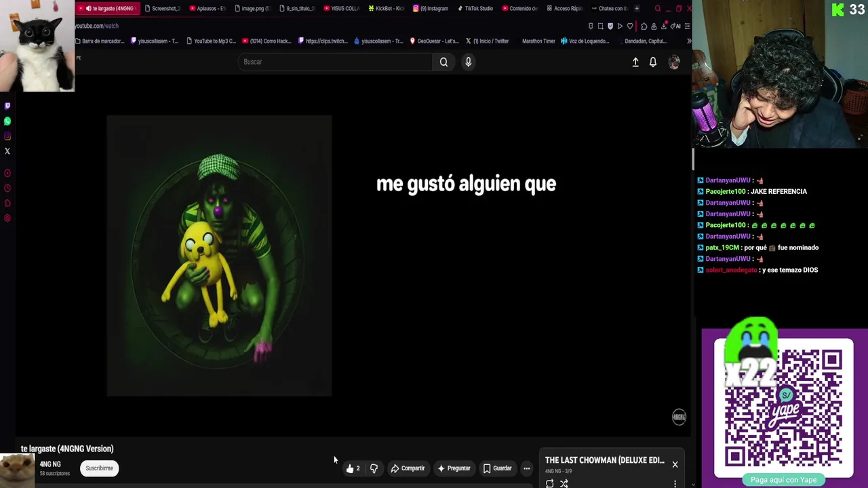Open YouTube to Mp3 bookmark
868x488 pixels.
coord(211,41)
